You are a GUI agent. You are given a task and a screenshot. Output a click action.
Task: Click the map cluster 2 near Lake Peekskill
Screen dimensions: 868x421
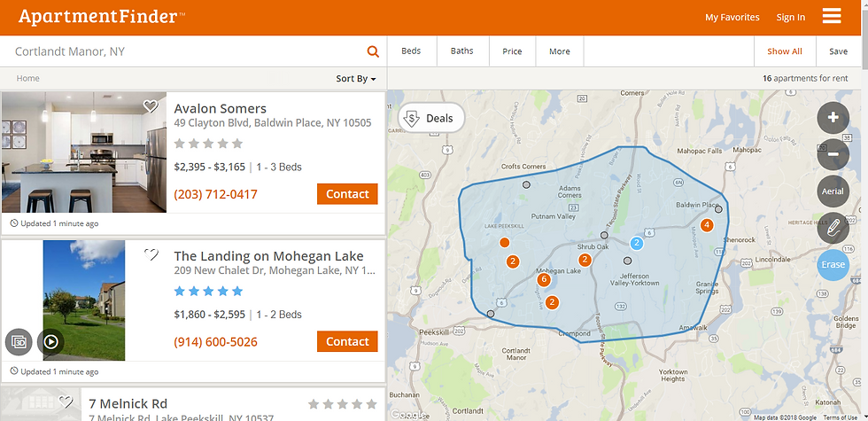tap(513, 261)
